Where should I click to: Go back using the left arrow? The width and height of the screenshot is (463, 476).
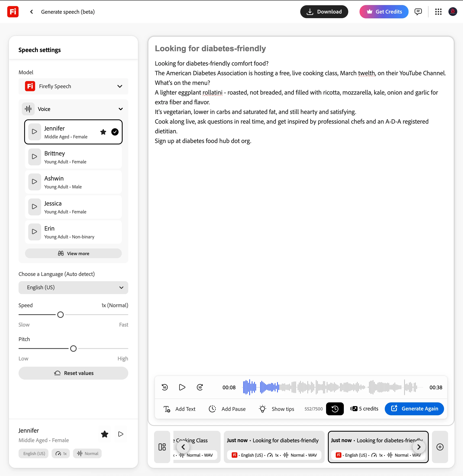pyautogui.click(x=32, y=12)
